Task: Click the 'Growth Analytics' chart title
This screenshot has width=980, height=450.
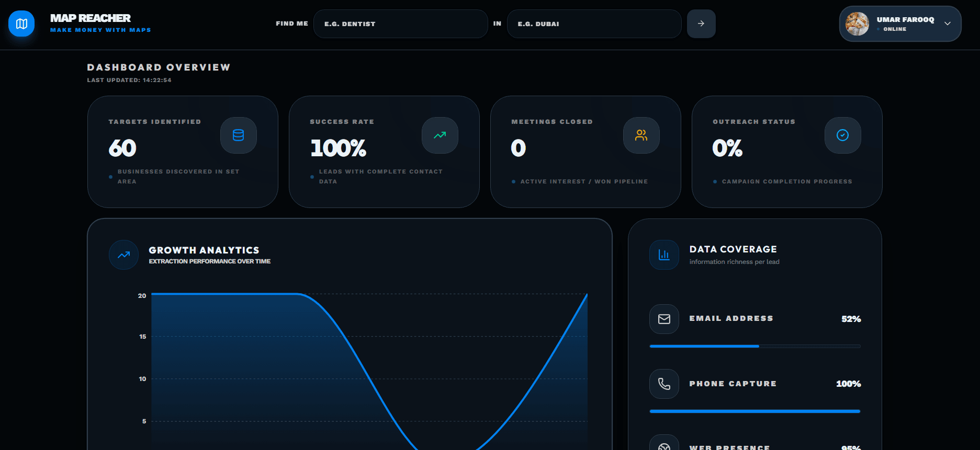Action: 204,250
